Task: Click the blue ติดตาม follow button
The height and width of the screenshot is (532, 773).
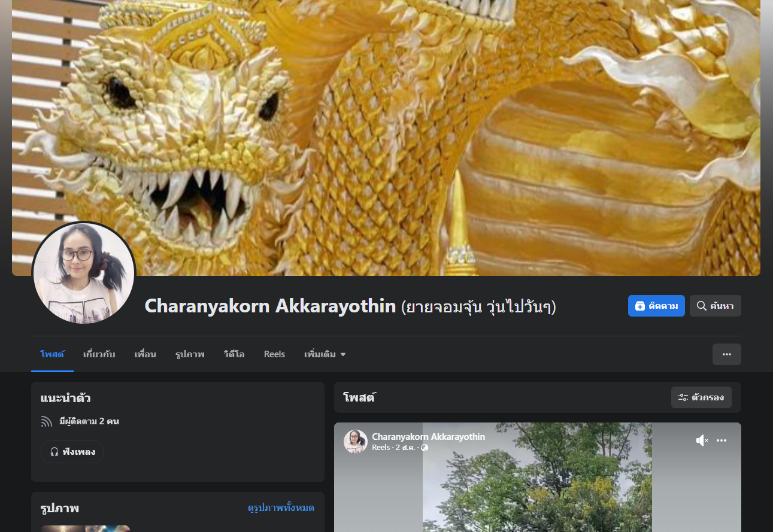Action: click(x=656, y=306)
